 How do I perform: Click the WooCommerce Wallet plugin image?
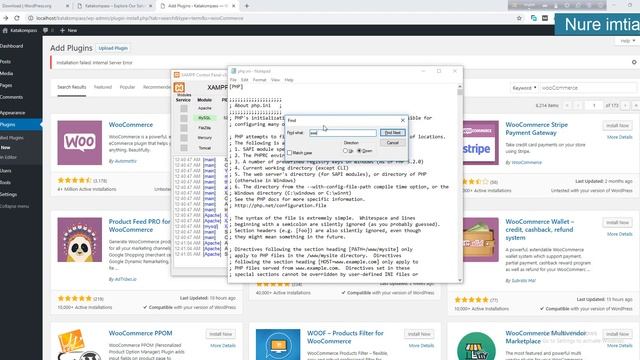pyautogui.click(x=480, y=240)
